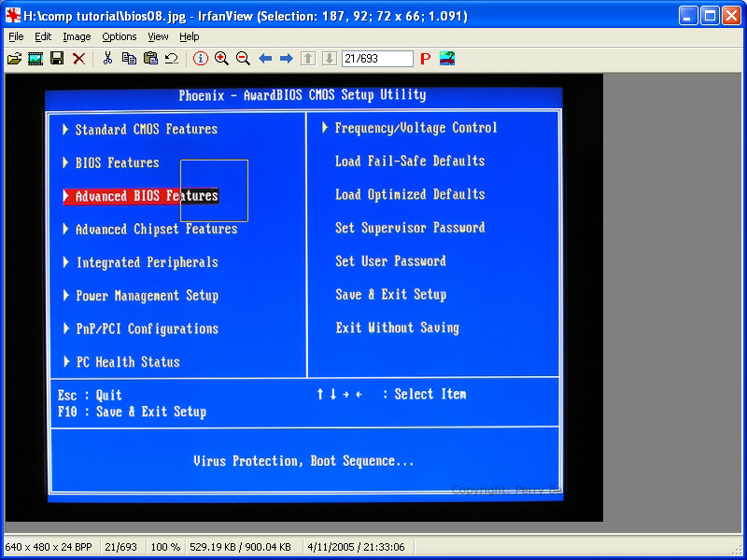747x560 pixels.
Task: Click the 'Phoenix - AwardBIOS CMOS Setup Utility' heading
Action: coord(302,95)
